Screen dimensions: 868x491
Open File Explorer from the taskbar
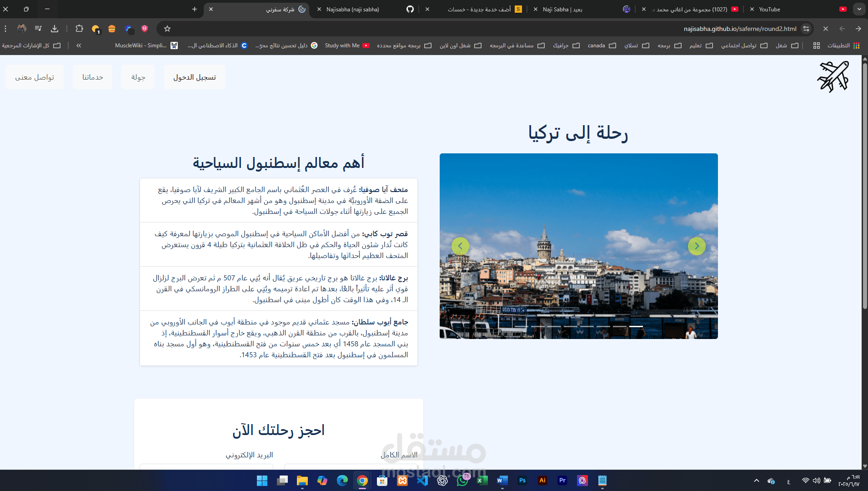pos(302,481)
